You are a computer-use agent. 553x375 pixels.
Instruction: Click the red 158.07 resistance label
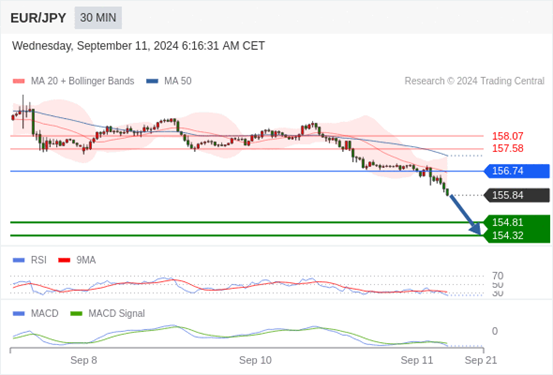pyautogui.click(x=508, y=136)
